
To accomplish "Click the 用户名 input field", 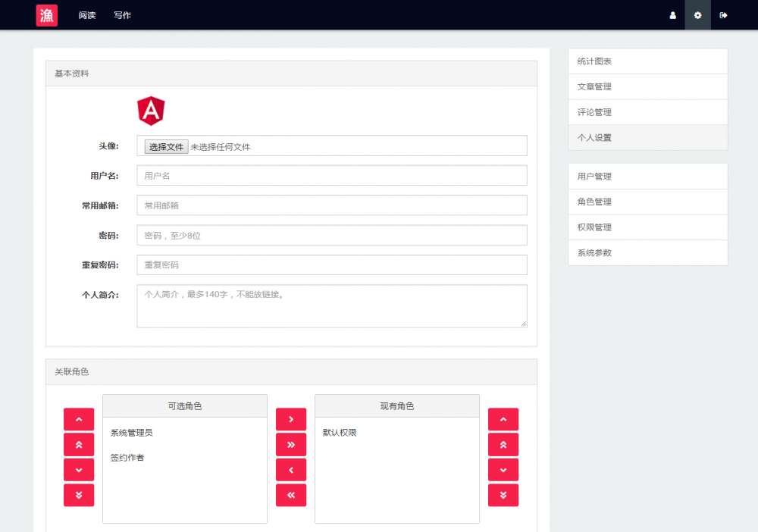I will pos(332,175).
